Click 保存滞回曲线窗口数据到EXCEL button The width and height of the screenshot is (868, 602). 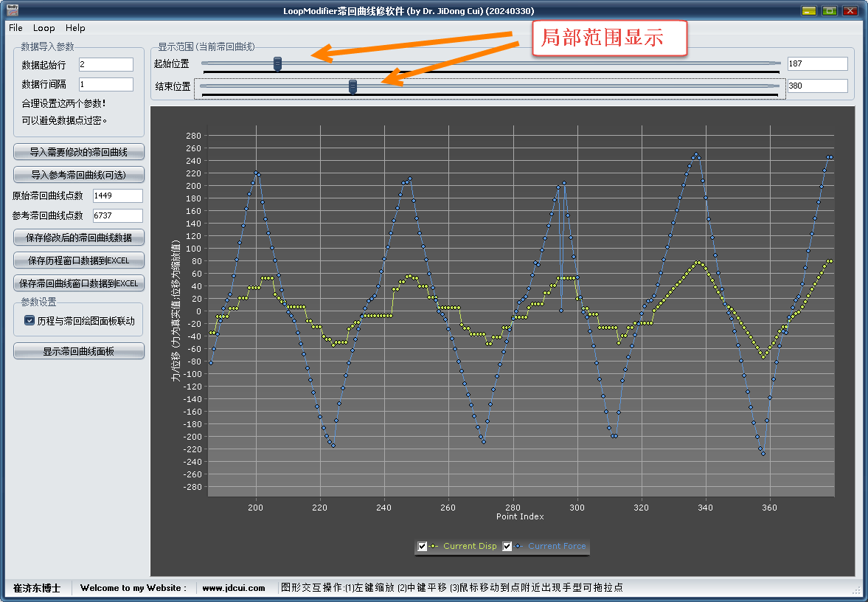click(x=79, y=283)
